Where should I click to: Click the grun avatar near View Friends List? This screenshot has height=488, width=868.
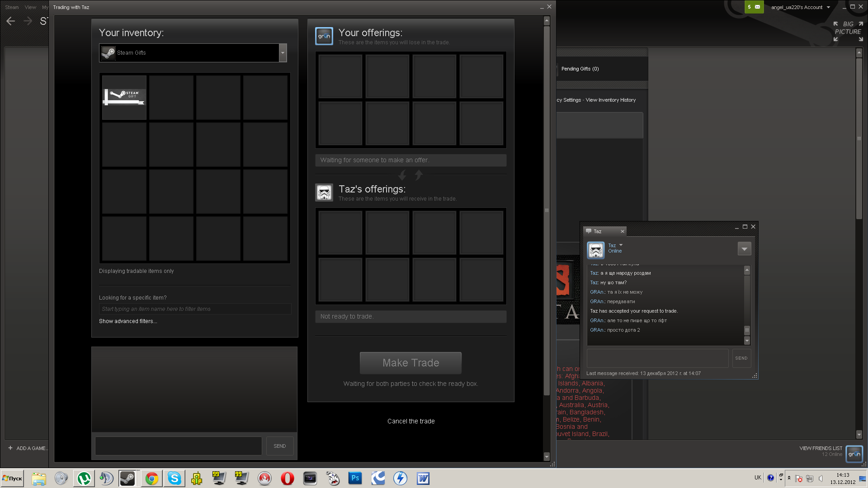pyautogui.click(x=854, y=454)
